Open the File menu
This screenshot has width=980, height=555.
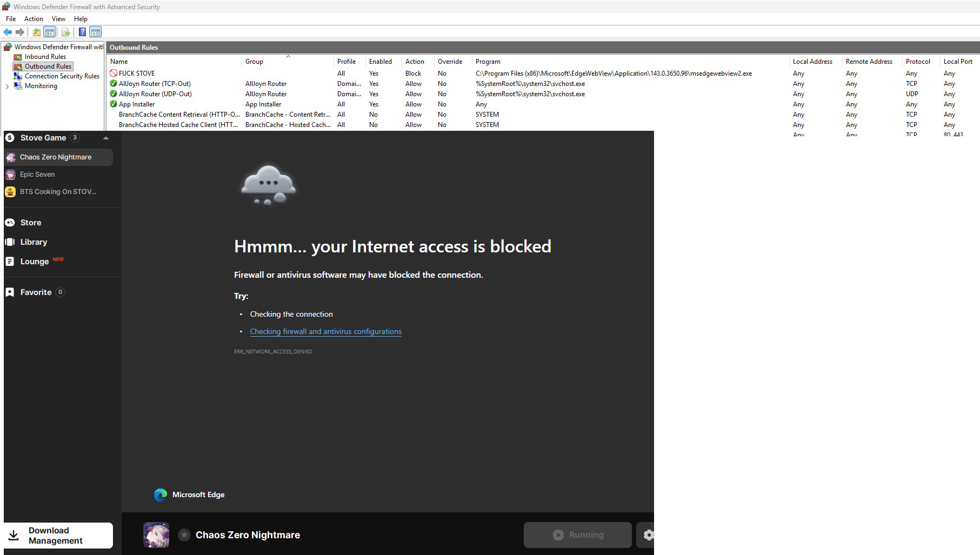point(11,19)
